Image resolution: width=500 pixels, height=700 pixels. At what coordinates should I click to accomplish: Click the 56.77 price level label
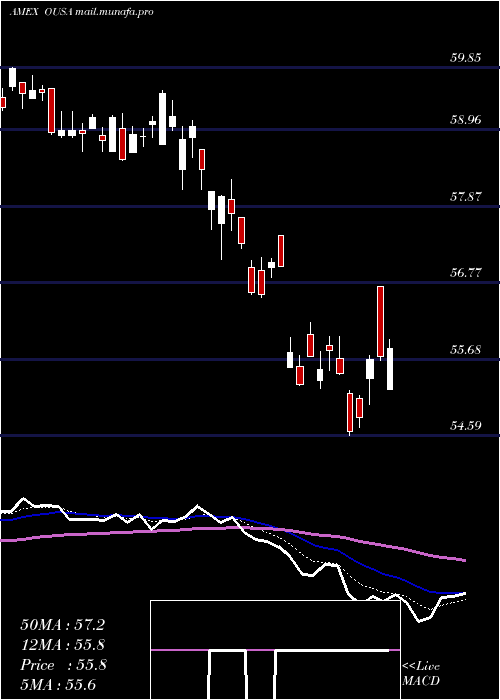466,273
